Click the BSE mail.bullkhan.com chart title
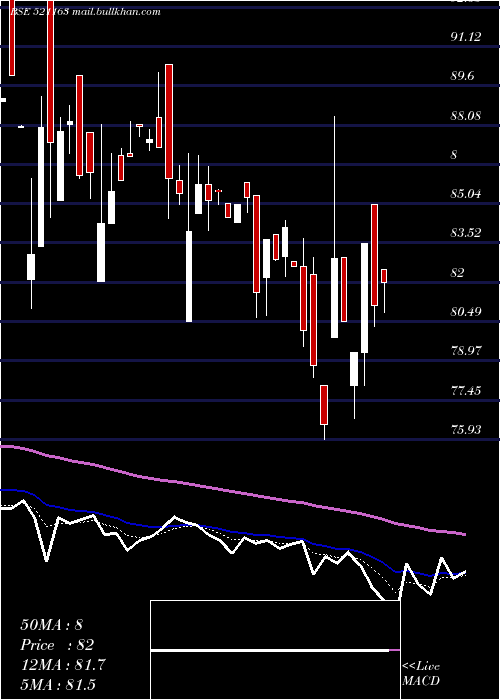Screen dimensions: 500x700 pos(85,12)
